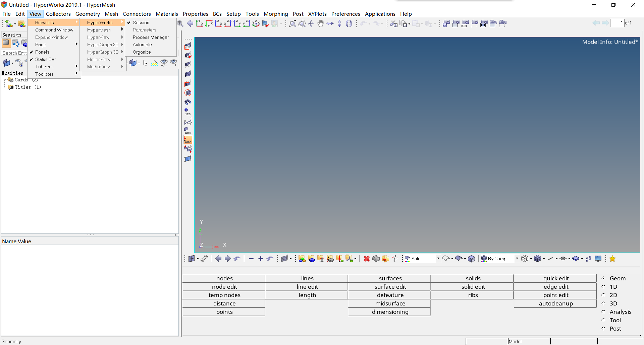Click the Numbers 123 icon in vertical toolbar
644x345 pixels.
[188, 112]
